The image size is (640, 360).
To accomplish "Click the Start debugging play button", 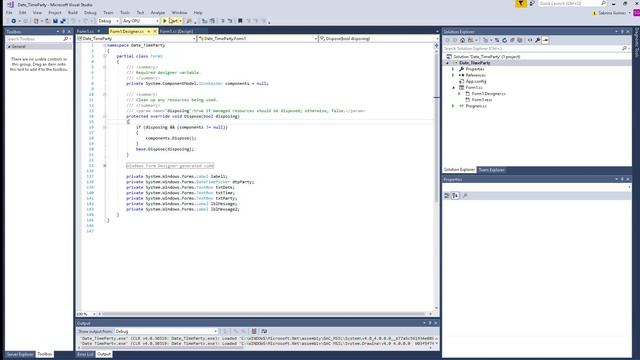I will (165, 21).
